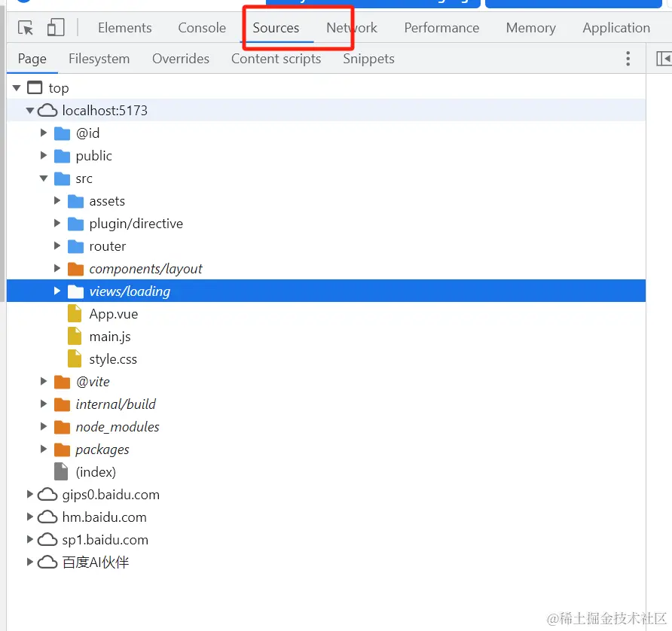Switch to the Filesystem sub-tab
The width and height of the screenshot is (672, 631).
tap(99, 59)
